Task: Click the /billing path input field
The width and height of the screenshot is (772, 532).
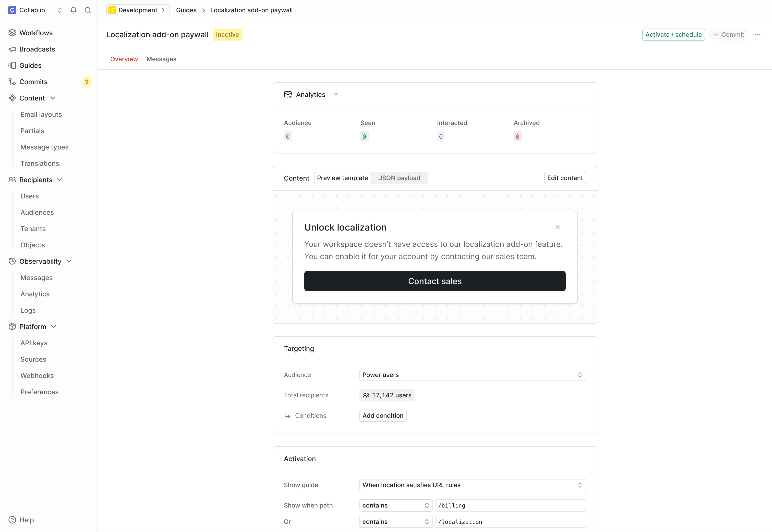Action: [x=510, y=505]
